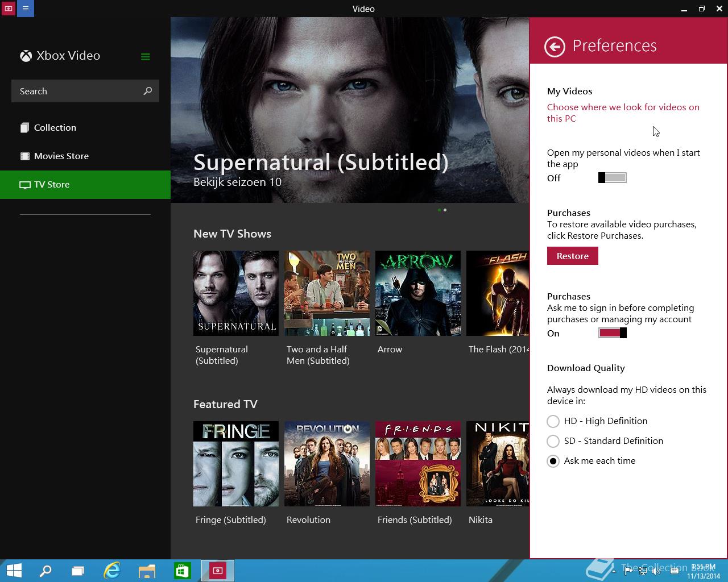Click the Arrow title text
Screen dimensions: 728x582
click(x=390, y=350)
